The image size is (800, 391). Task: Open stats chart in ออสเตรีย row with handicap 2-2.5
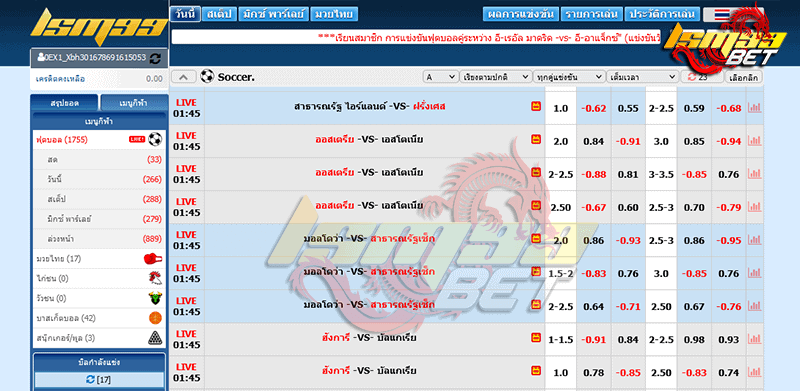pyautogui.click(x=754, y=175)
